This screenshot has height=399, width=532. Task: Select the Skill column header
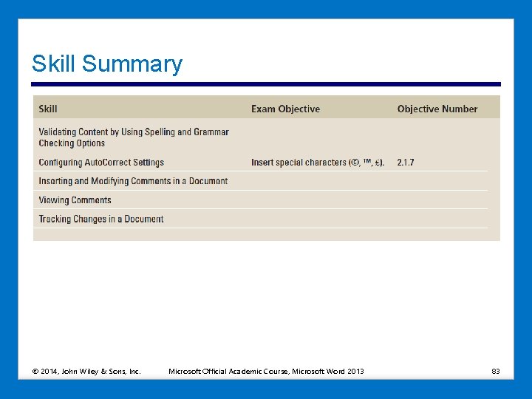pyautogui.click(x=48, y=109)
